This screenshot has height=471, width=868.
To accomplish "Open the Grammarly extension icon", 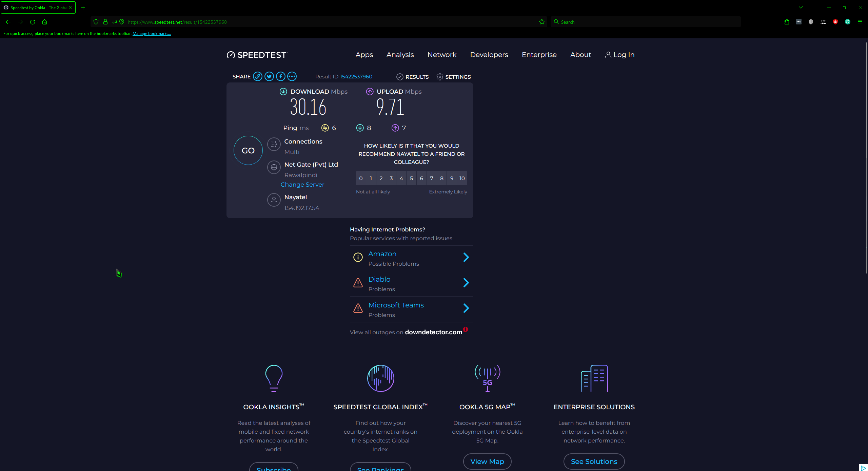I will click(848, 22).
